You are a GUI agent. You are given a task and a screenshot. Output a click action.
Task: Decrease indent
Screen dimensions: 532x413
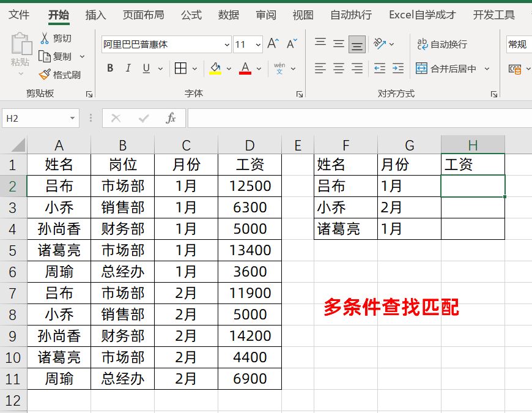[380, 68]
